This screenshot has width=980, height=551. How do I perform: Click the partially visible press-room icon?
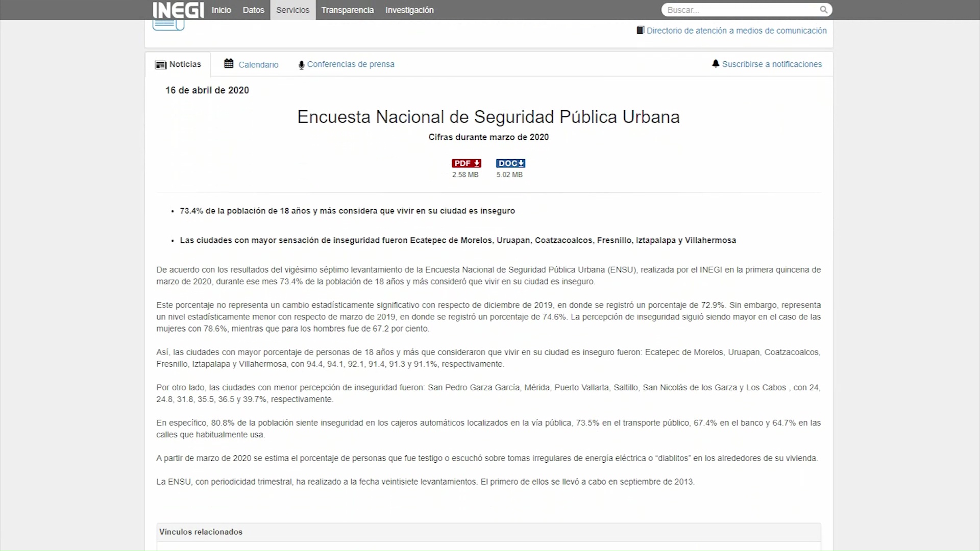point(168,24)
